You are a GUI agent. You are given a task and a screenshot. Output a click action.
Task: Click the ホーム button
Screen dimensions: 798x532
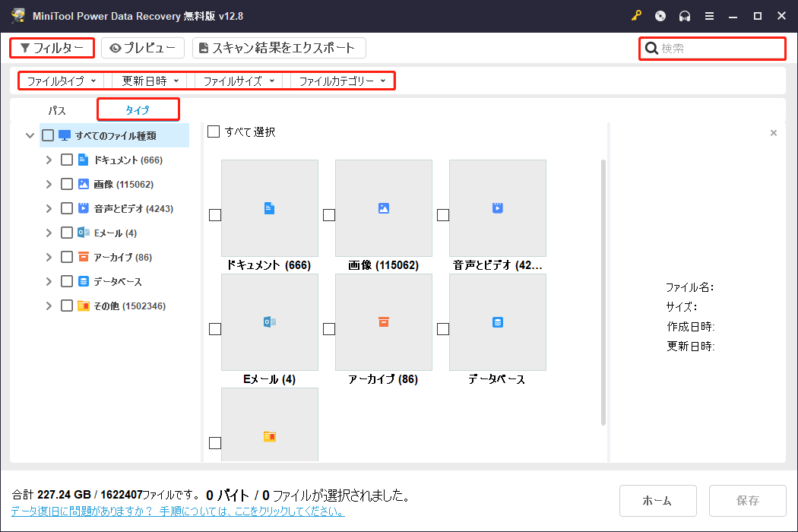click(x=658, y=500)
